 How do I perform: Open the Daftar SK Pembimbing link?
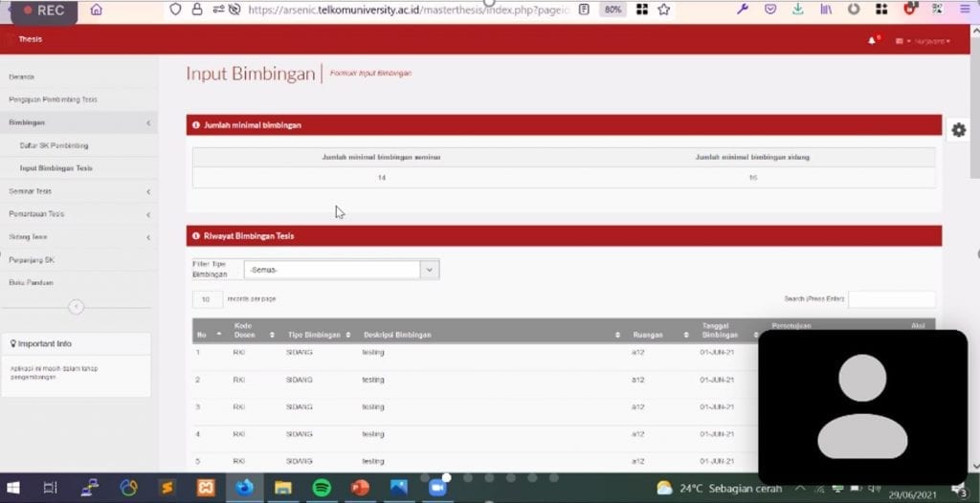point(54,145)
